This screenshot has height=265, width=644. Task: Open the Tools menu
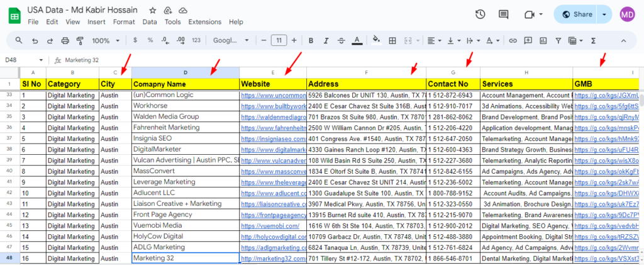tap(173, 22)
